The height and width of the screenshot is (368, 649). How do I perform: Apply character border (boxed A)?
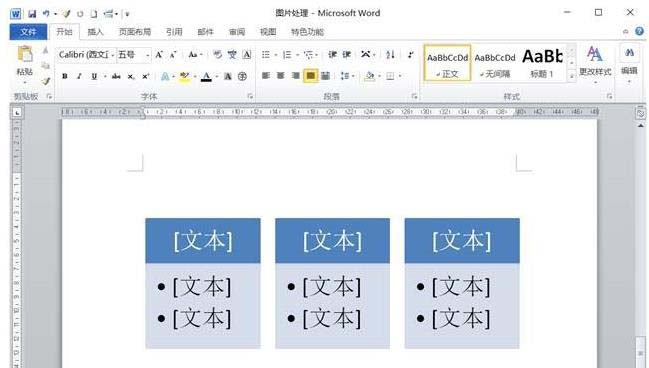pos(247,55)
